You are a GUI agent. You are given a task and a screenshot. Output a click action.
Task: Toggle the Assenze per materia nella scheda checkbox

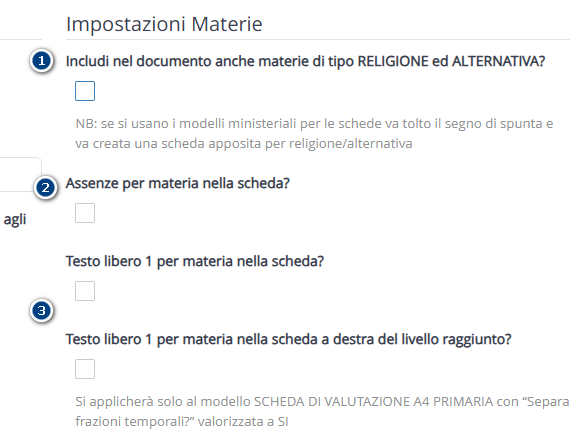click(85, 213)
